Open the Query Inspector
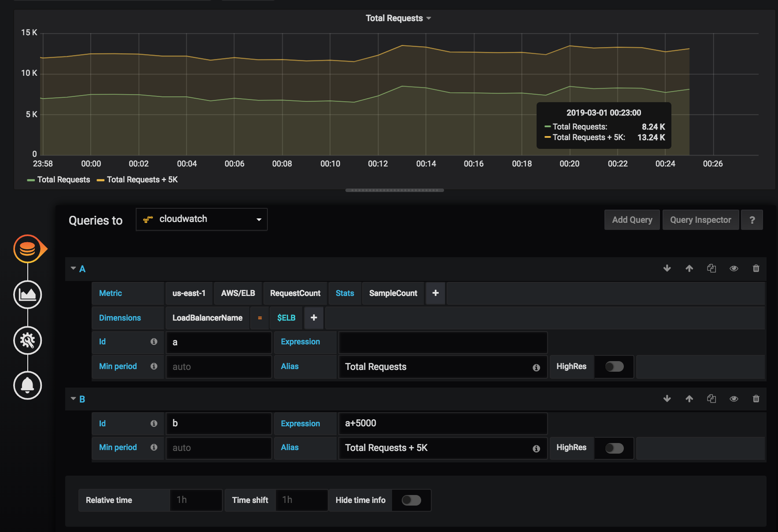778x532 pixels. click(x=700, y=220)
